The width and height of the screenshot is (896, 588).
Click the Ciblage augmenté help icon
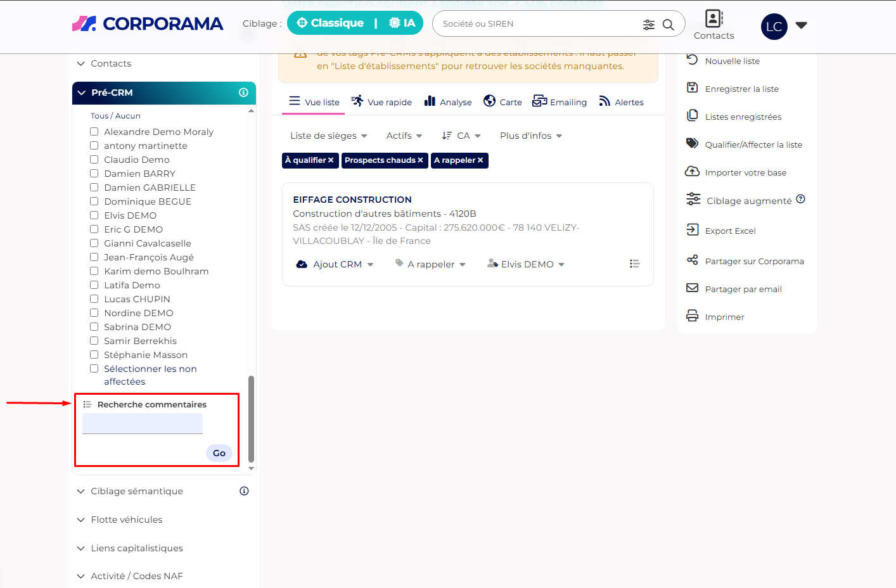tap(800, 200)
